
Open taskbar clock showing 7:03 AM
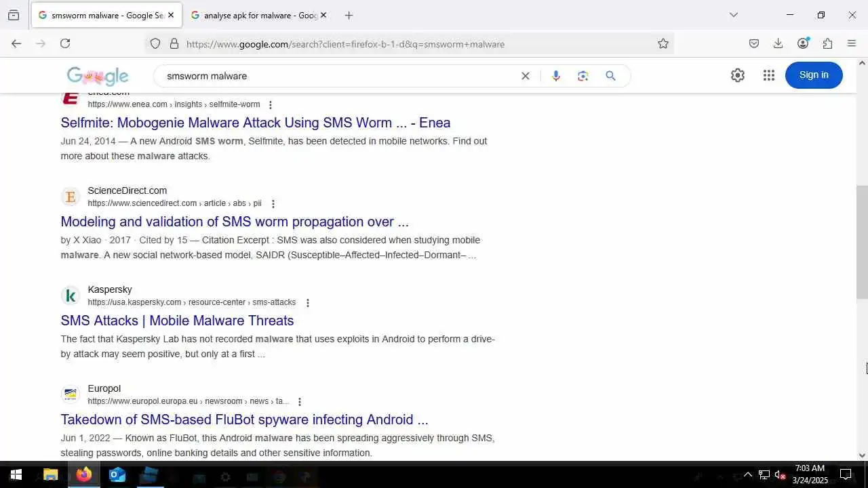click(810, 474)
